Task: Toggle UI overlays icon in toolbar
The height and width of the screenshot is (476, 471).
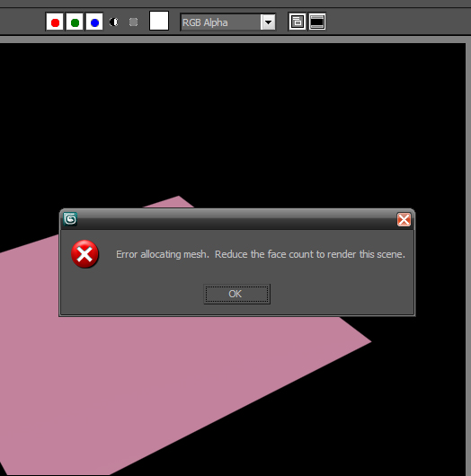Action: coord(298,22)
